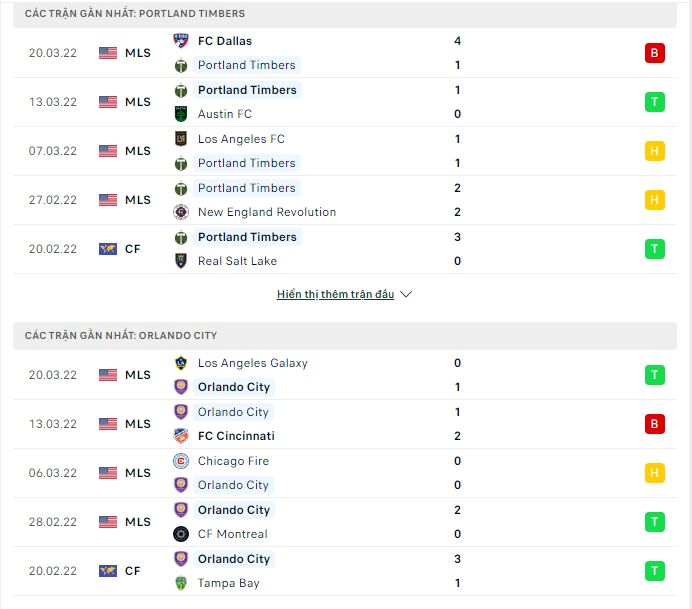692x609 pixels.
Task: Click the USA flag for 20.03.22 Dallas match
Action: pyautogui.click(x=108, y=53)
